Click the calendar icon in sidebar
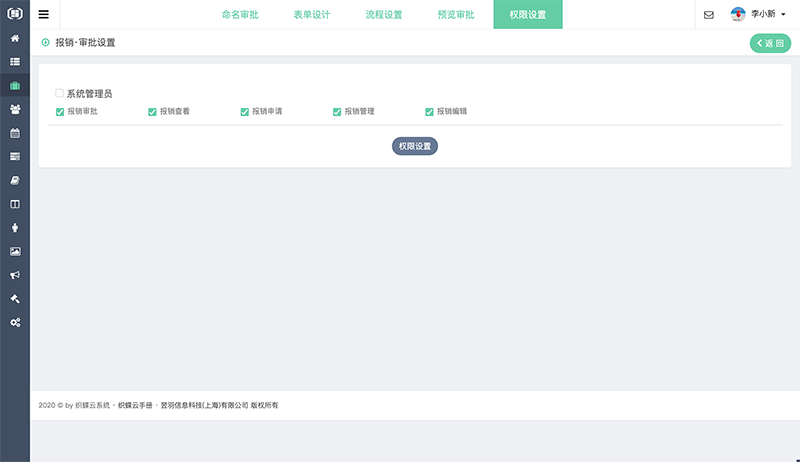This screenshot has height=462, width=800. (x=15, y=133)
